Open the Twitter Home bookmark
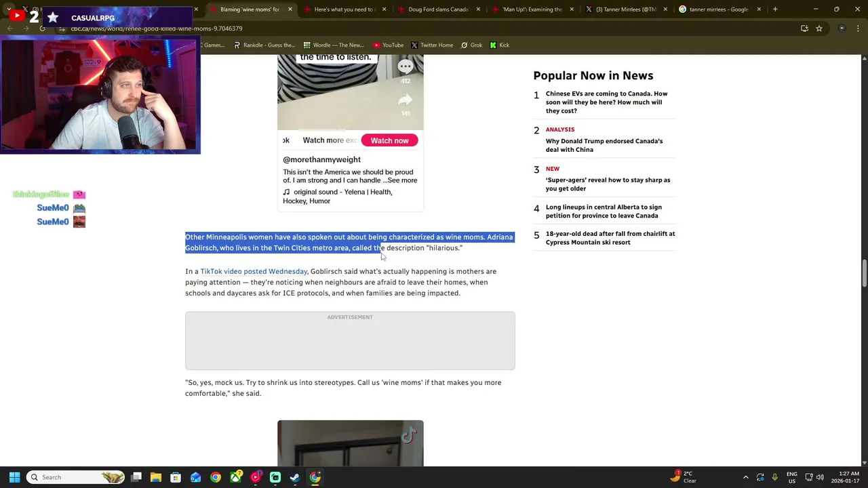The image size is (868, 488). [x=431, y=45]
